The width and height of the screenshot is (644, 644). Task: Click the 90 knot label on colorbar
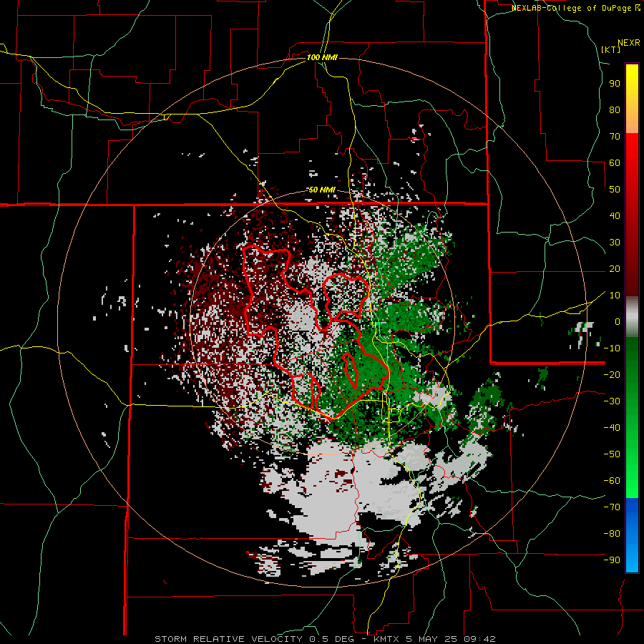(x=615, y=84)
